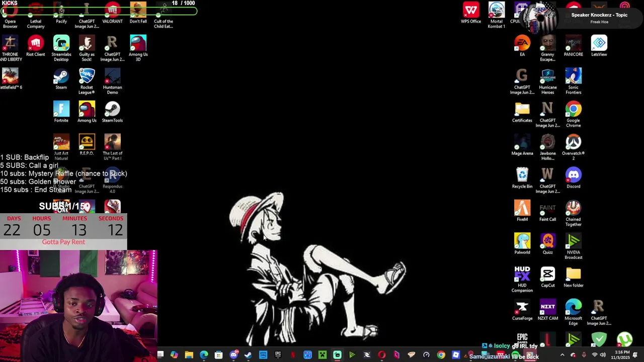Image resolution: width=644 pixels, height=362 pixels.
Task: Select the FiveM desktop icon
Action: click(522, 211)
